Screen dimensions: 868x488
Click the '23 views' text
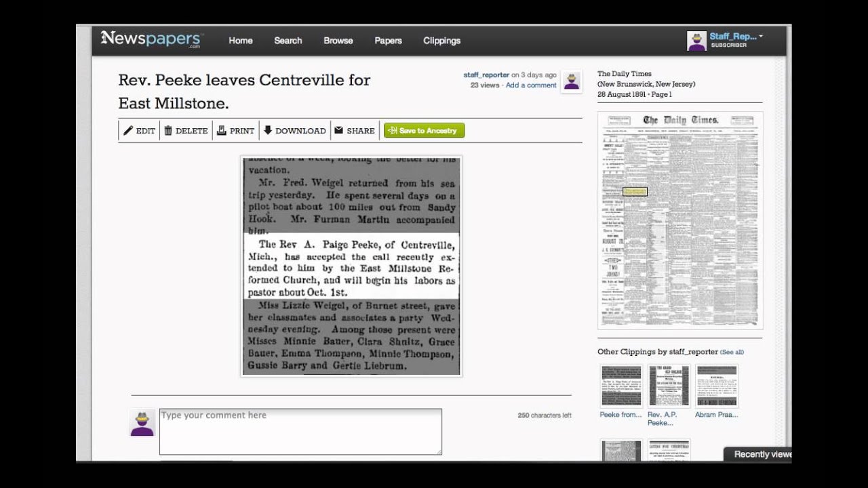[485, 85]
